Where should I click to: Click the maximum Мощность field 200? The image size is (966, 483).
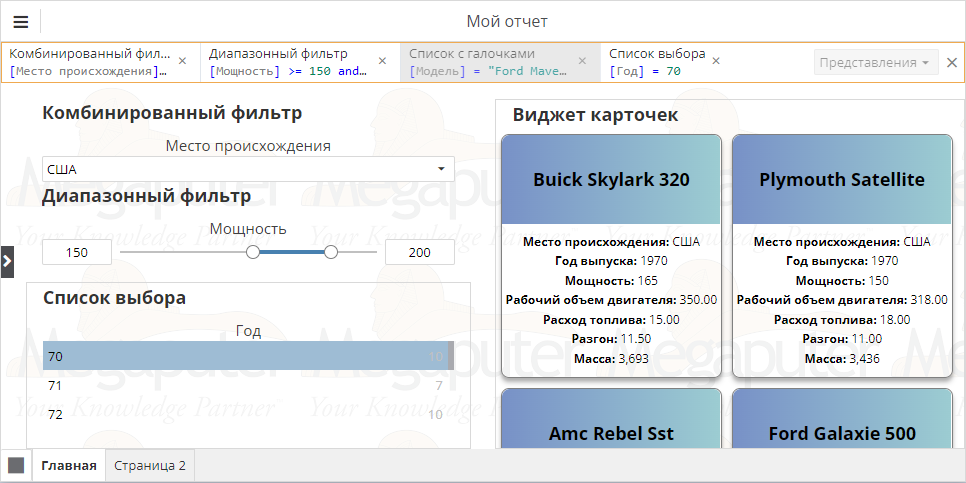click(420, 253)
